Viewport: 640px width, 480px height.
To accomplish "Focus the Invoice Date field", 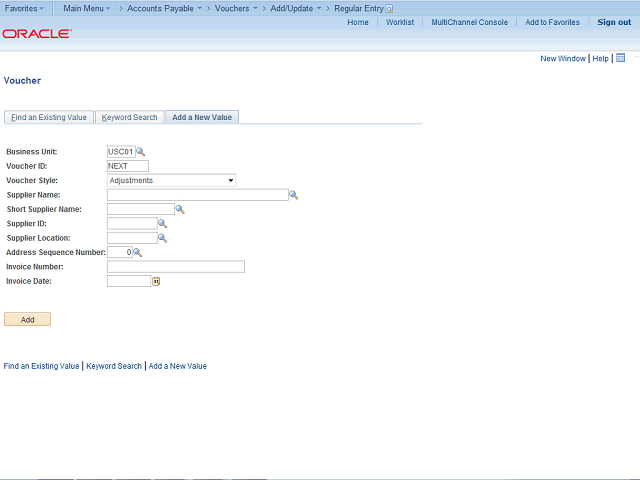I will coord(129,281).
